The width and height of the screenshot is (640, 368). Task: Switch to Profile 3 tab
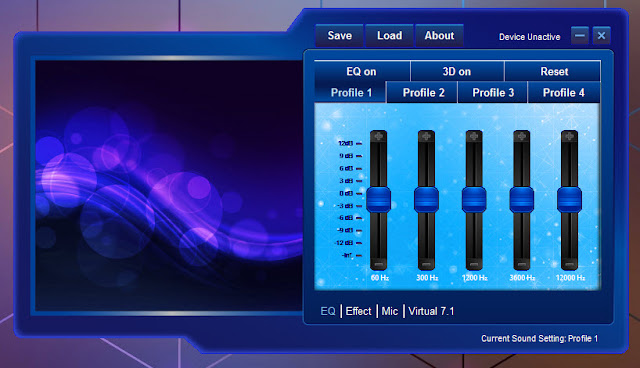[493, 93]
